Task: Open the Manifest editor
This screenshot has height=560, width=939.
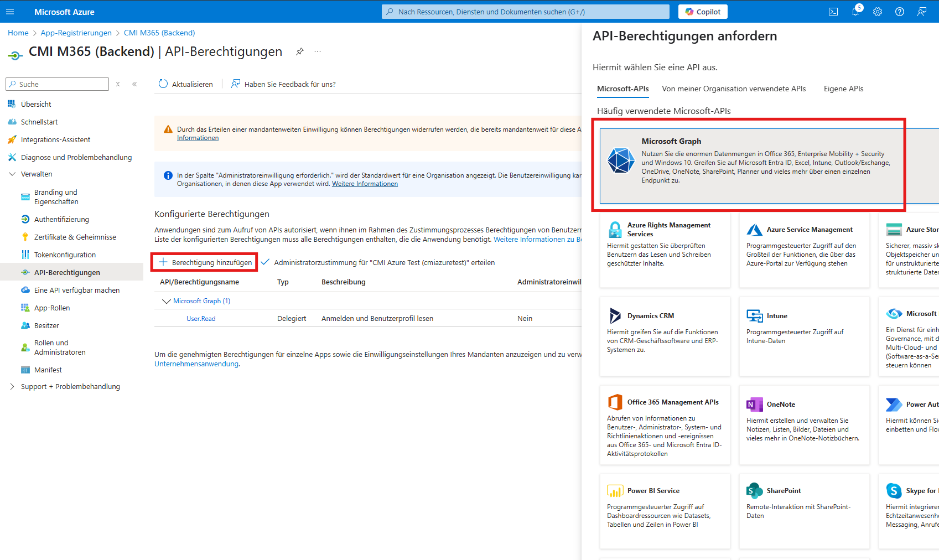Action: click(47, 369)
